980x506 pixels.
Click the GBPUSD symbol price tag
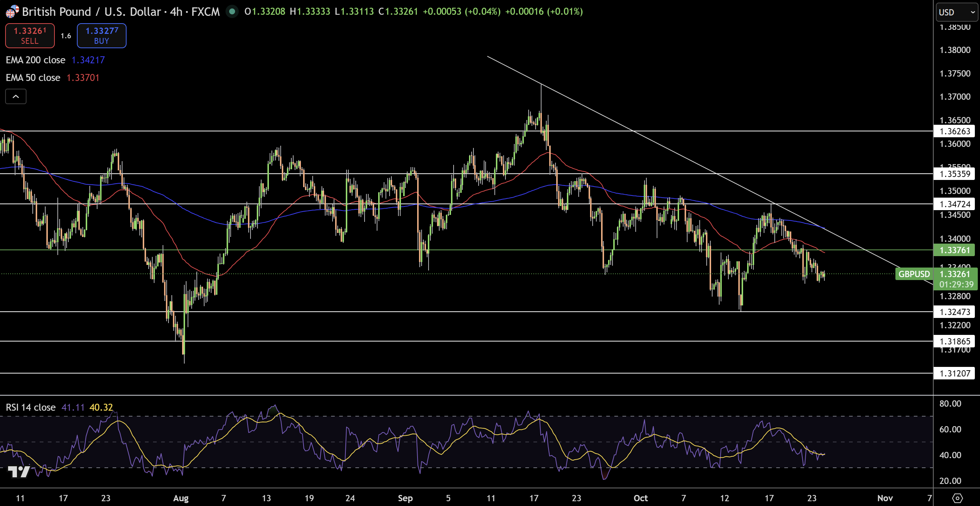[914, 274]
